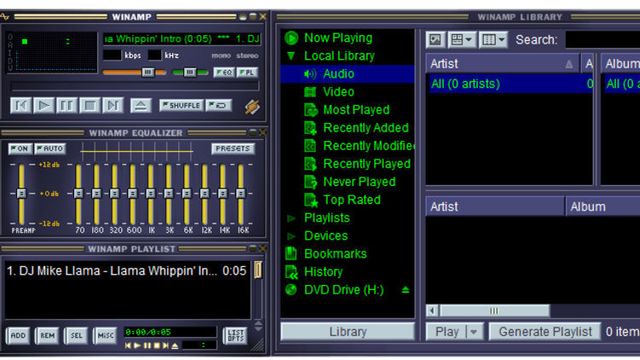Select Audio in Local Library
This screenshot has width=640, height=360.
tap(347, 74)
